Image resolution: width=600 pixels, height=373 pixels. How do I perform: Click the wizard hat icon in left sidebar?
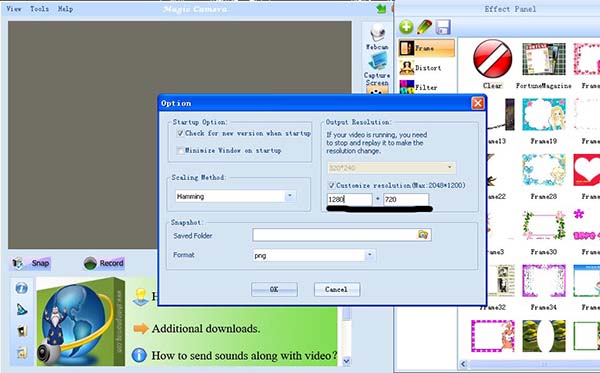[22, 309]
